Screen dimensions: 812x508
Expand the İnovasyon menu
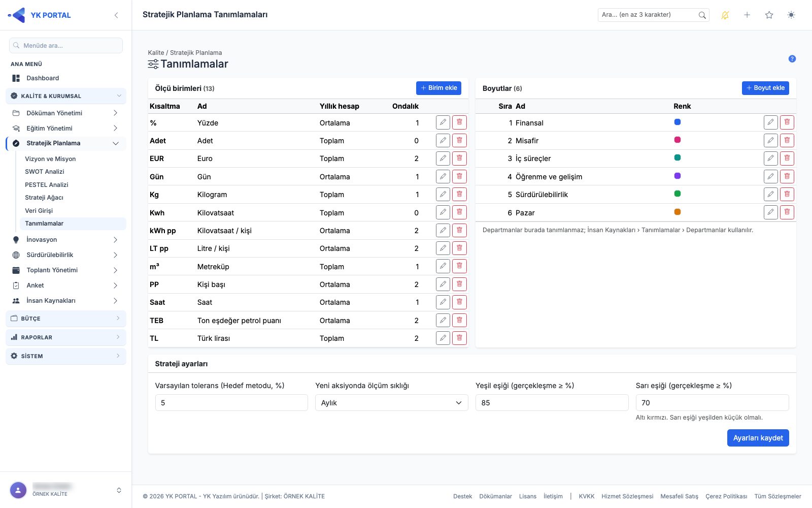coord(66,240)
